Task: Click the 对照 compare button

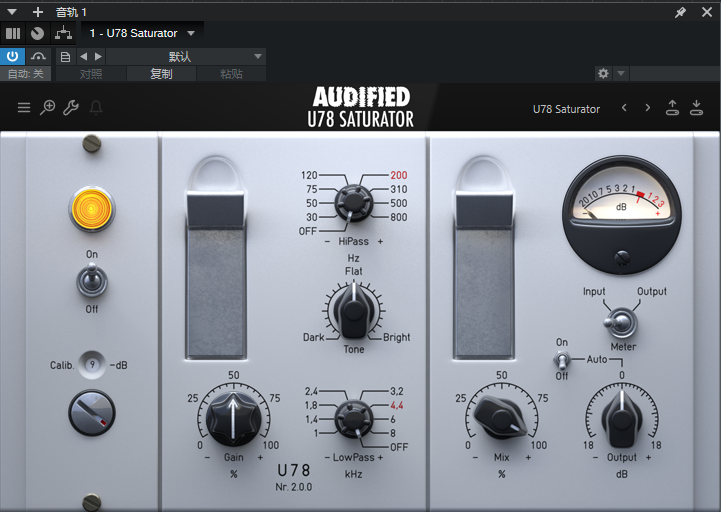Action: [91, 74]
